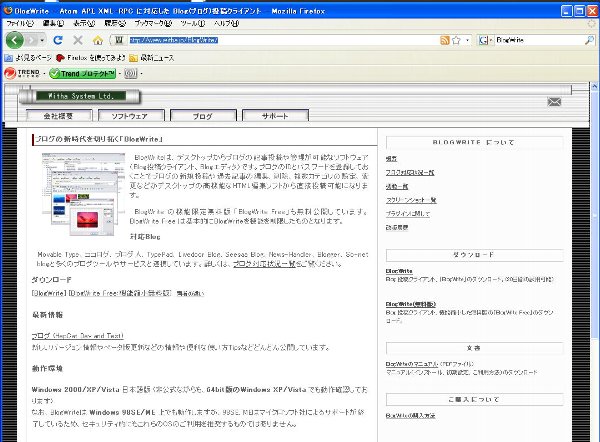Open the 最新ニュース bookmark feed
600x442 pixels.
(152, 58)
